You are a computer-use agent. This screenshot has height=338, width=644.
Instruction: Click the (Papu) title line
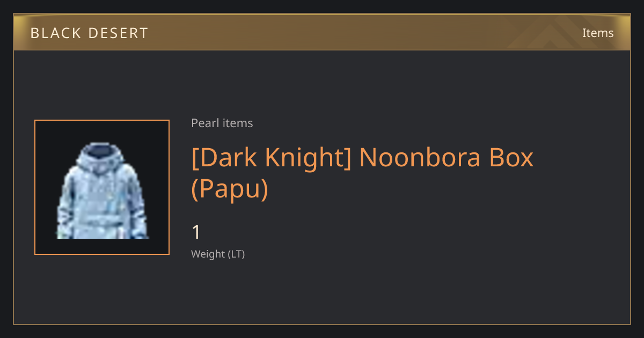pos(230,189)
